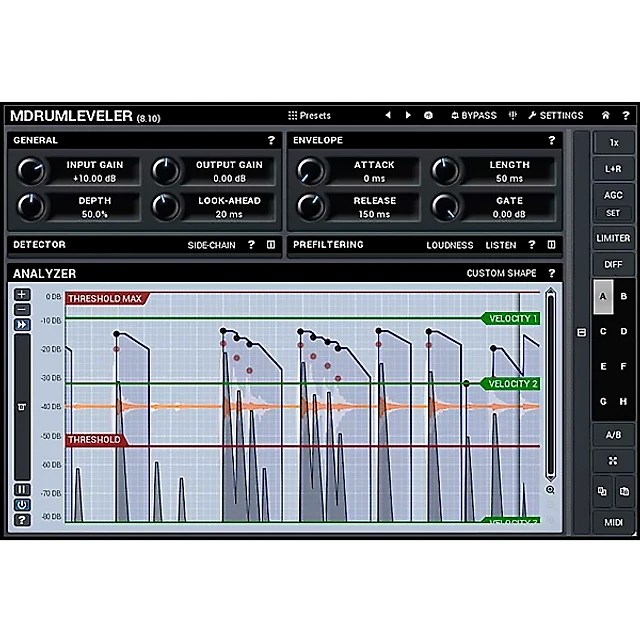Click the analyzer fast-forward speed icon

(x=22, y=323)
